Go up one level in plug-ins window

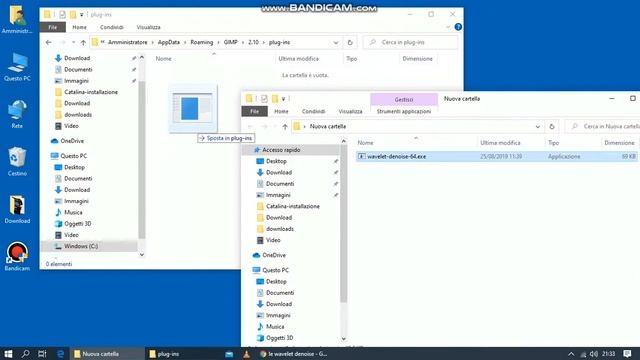click(83, 42)
